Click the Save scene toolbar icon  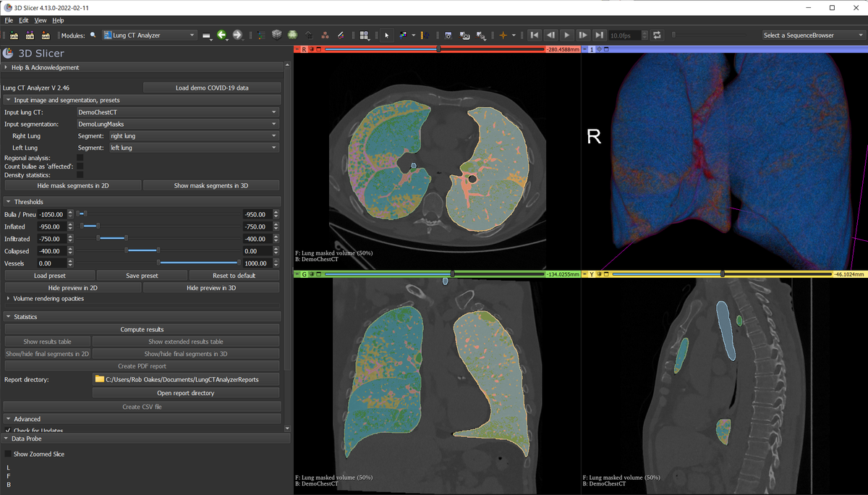[44, 35]
